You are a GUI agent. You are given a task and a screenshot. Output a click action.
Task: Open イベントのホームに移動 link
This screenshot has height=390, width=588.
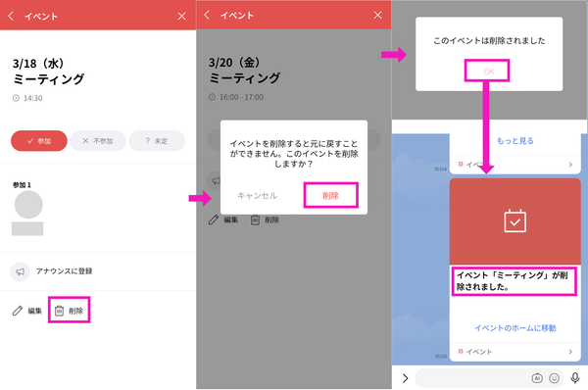point(514,328)
